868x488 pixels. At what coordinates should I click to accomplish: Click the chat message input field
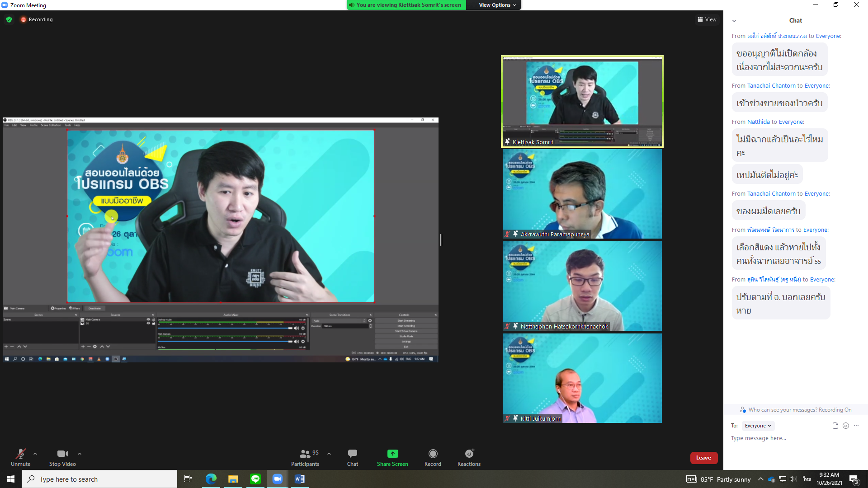[796, 438]
